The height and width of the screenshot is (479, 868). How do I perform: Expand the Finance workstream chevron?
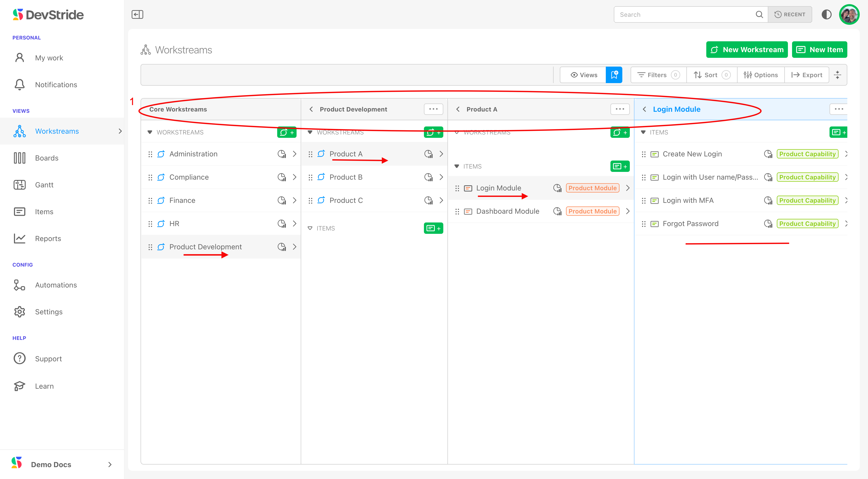[x=295, y=200]
